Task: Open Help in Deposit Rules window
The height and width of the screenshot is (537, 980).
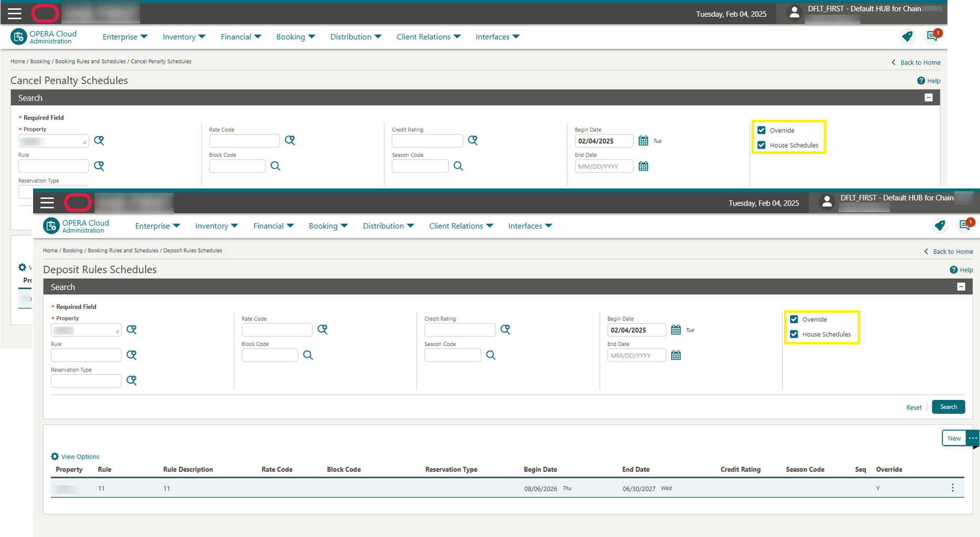Action: pyautogui.click(x=961, y=270)
